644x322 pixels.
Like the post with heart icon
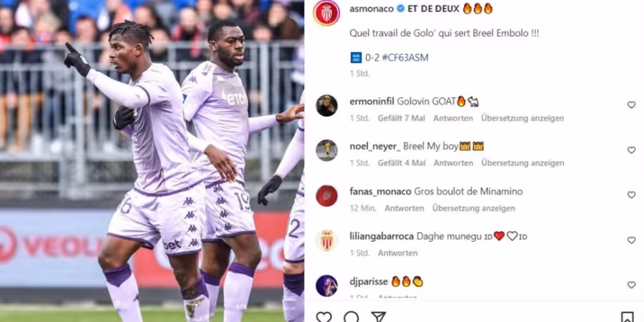323,317
